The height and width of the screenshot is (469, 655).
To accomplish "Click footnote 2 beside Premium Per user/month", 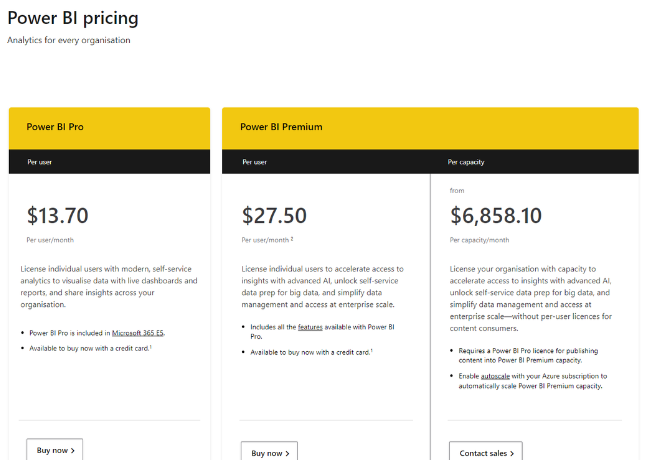I will [292, 239].
